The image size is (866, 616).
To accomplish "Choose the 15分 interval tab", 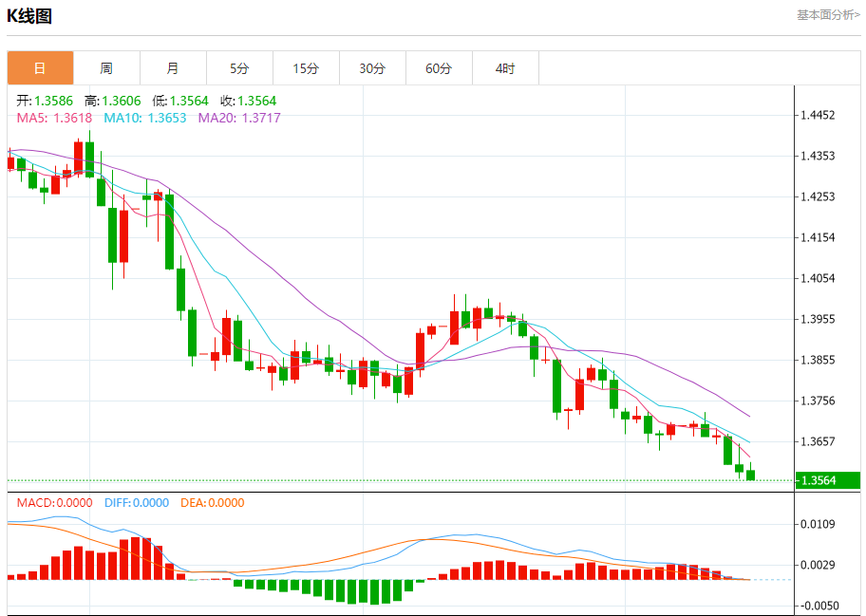I will click(x=306, y=68).
